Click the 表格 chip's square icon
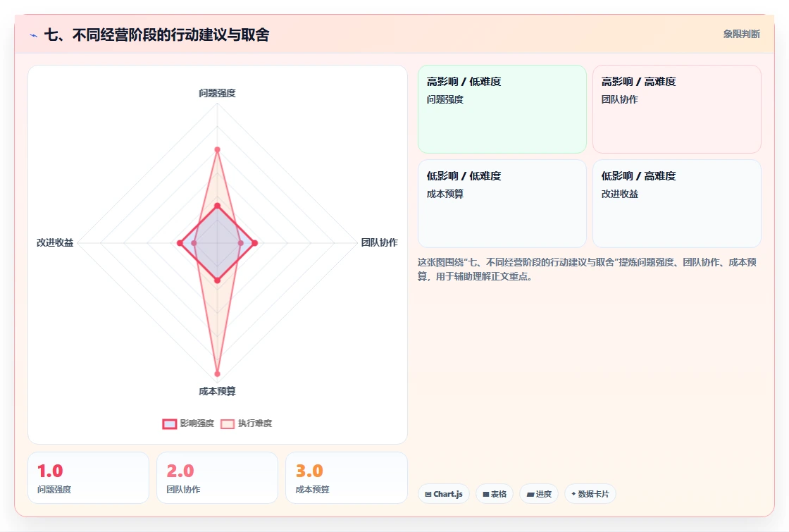The image size is (789, 532). pos(485,494)
